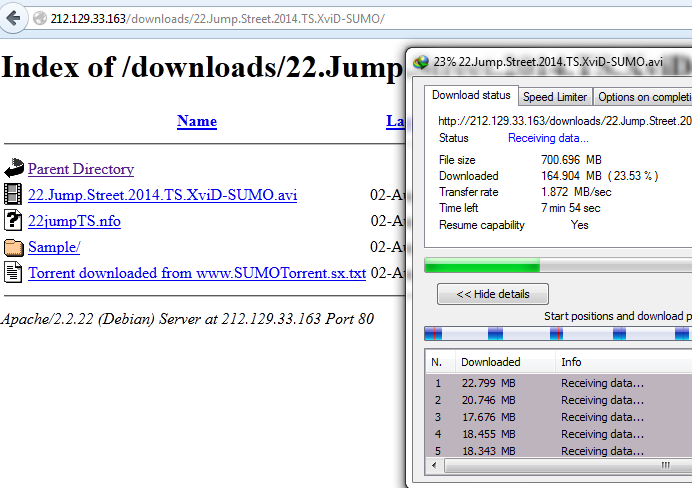This screenshot has width=692, height=488.
Task: Select connection row 1 with 22.799 MB
Action: point(559,383)
